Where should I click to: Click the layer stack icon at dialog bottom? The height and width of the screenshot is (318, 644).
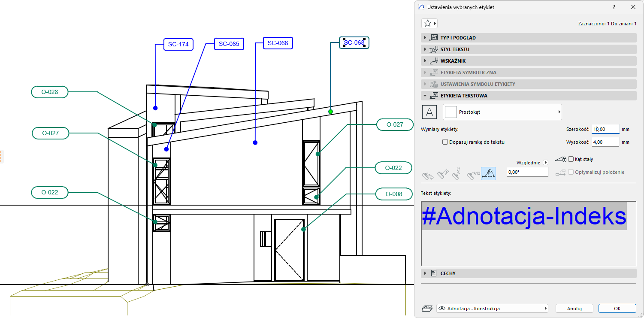click(428, 309)
